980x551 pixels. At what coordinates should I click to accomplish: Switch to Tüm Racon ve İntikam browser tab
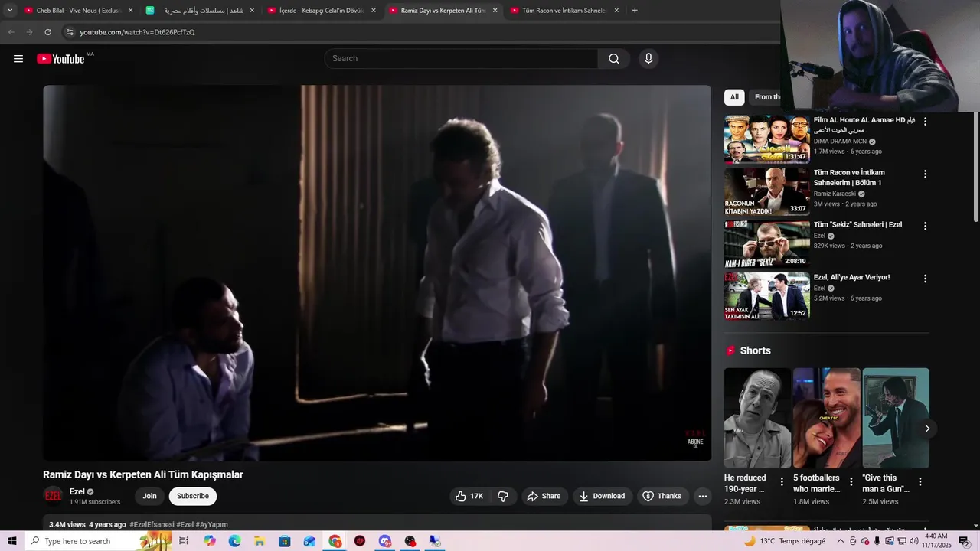coord(565,11)
